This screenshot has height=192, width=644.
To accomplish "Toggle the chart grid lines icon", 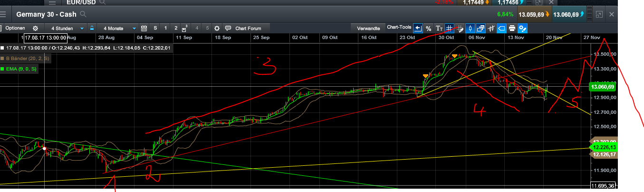I will click(x=449, y=28).
